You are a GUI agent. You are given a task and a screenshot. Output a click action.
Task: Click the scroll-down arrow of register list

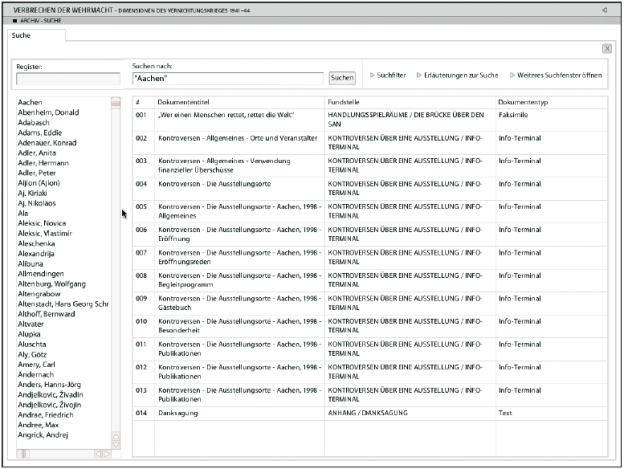116,443
